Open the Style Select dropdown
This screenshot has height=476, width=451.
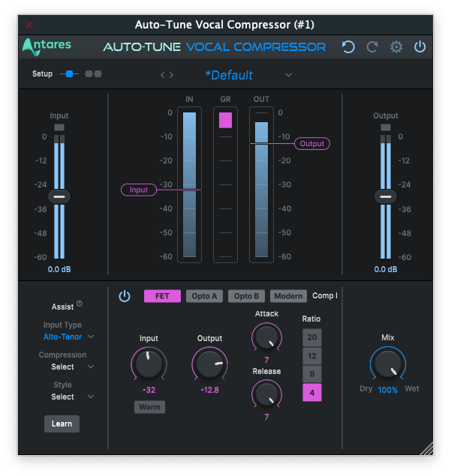[x=72, y=397]
